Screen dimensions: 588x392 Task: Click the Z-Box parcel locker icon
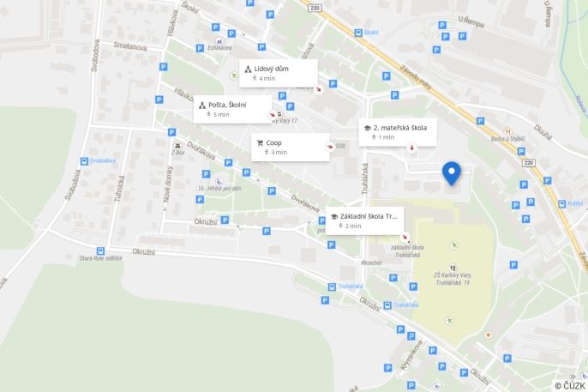(x=177, y=145)
